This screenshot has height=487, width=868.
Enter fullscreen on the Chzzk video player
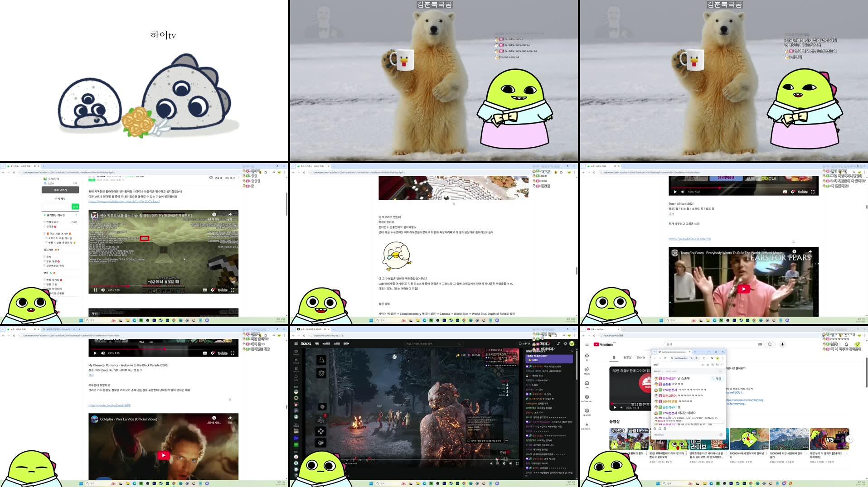click(x=517, y=463)
